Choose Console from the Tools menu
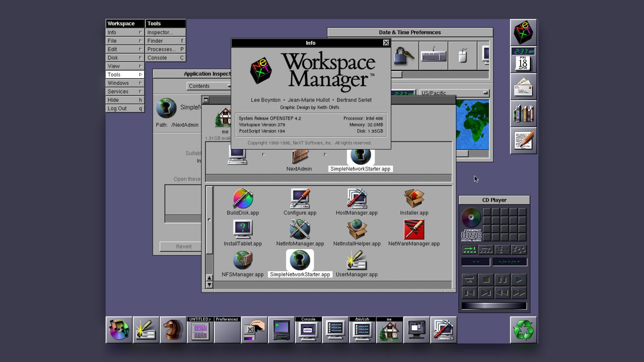644x362 pixels. (x=165, y=58)
